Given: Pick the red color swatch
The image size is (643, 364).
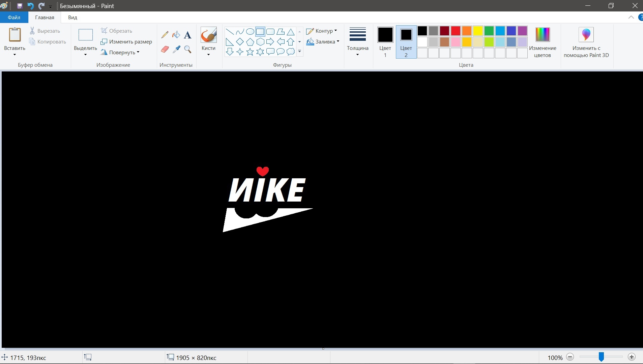Looking at the screenshot, I should (x=456, y=31).
